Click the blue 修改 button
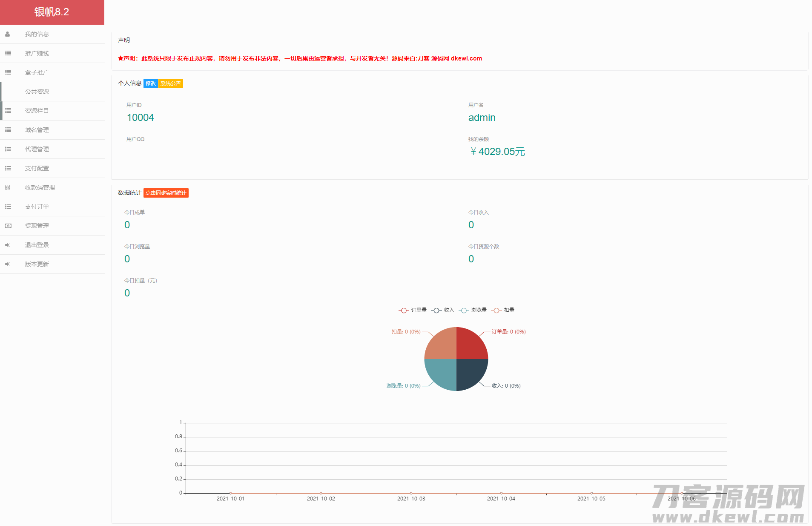The width and height of the screenshot is (812, 526). tap(151, 83)
